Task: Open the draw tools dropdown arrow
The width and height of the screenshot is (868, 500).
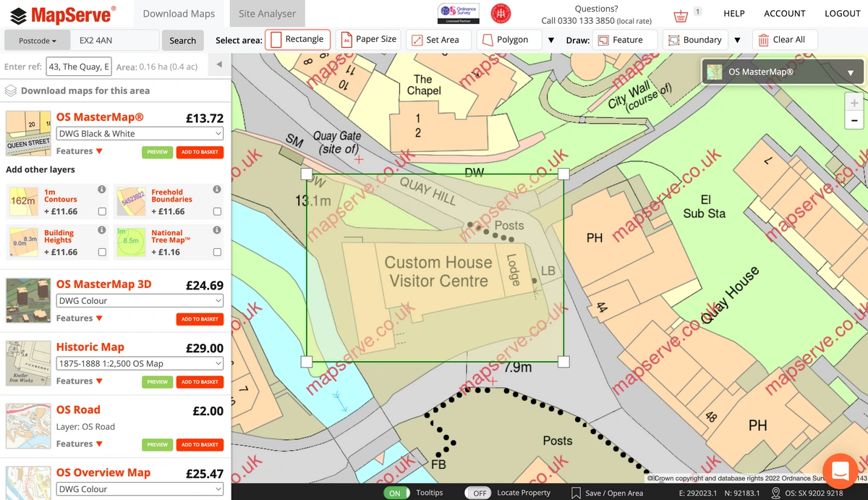Action: point(737,41)
